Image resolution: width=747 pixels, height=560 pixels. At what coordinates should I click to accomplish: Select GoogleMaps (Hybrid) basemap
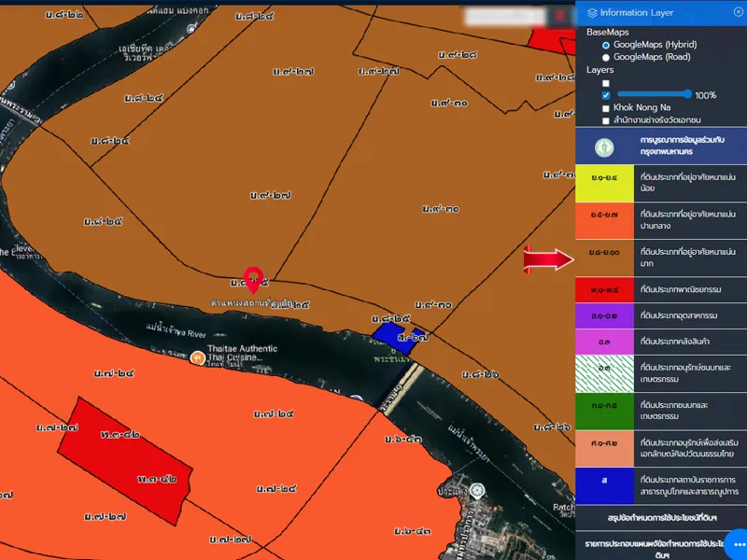(x=606, y=44)
